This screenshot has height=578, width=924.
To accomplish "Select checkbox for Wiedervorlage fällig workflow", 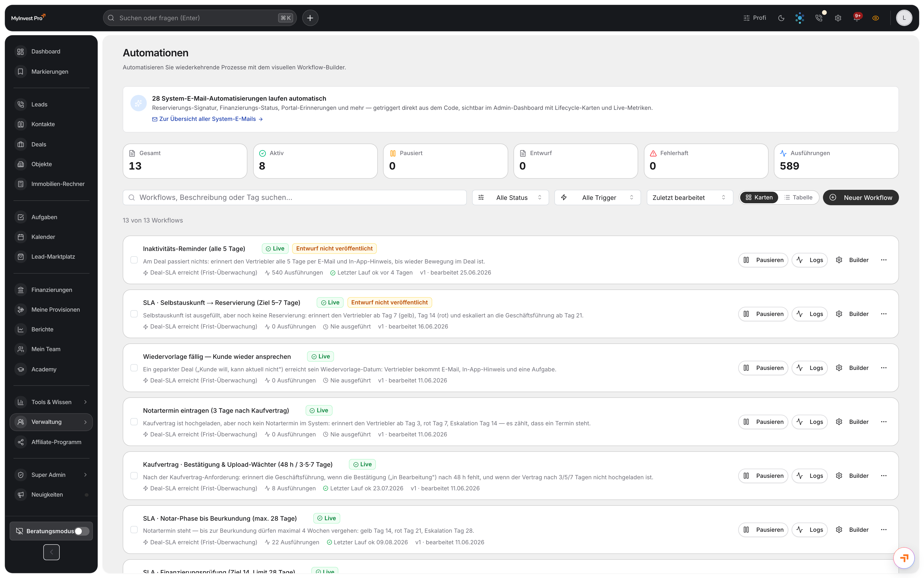I will (134, 368).
